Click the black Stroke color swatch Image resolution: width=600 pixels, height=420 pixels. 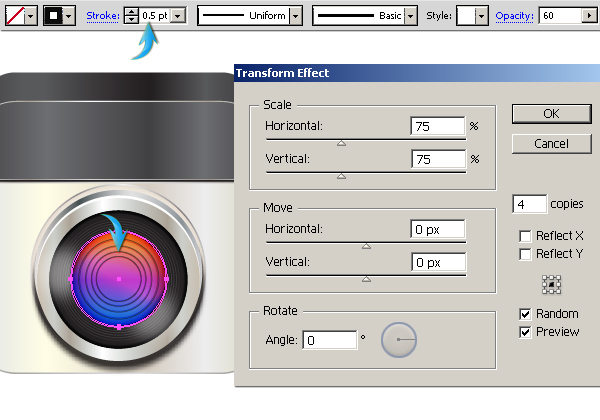(x=54, y=16)
